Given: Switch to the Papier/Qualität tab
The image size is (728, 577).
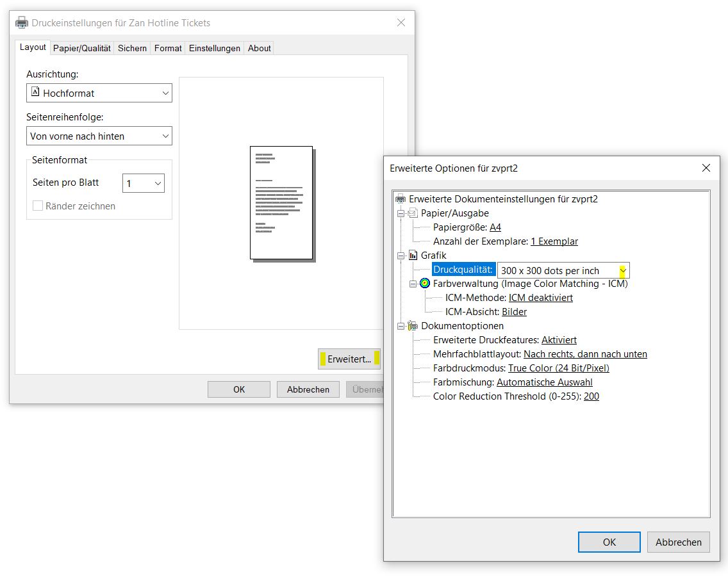Looking at the screenshot, I should 82,48.
